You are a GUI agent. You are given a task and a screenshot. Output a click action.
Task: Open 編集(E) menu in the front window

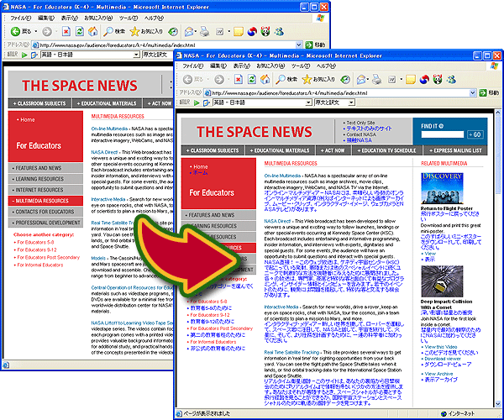pos(218,66)
